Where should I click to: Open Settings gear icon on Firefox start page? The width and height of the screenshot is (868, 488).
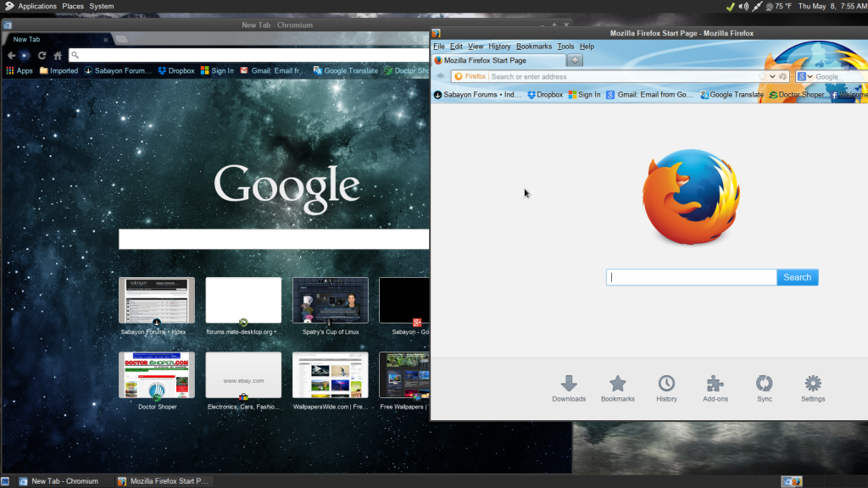point(813,388)
